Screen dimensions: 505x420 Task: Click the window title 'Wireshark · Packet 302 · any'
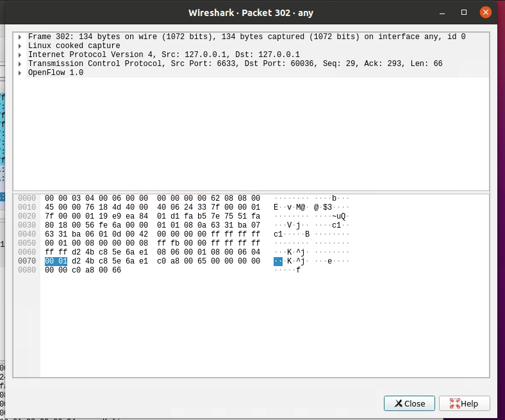[251, 13]
